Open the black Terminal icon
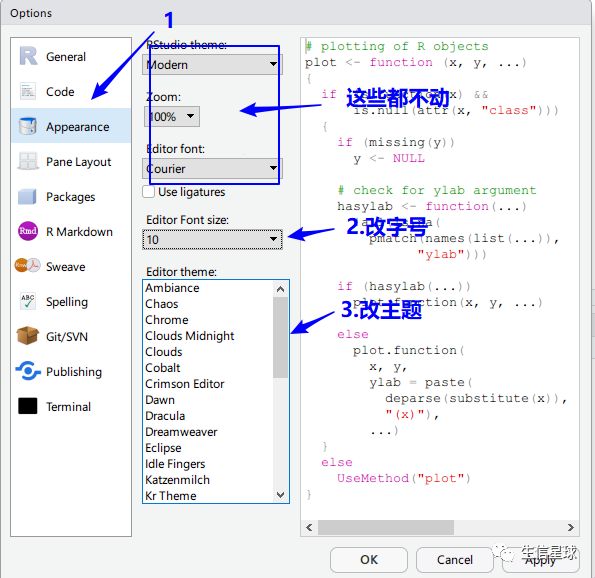 pyautogui.click(x=28, y=406)
